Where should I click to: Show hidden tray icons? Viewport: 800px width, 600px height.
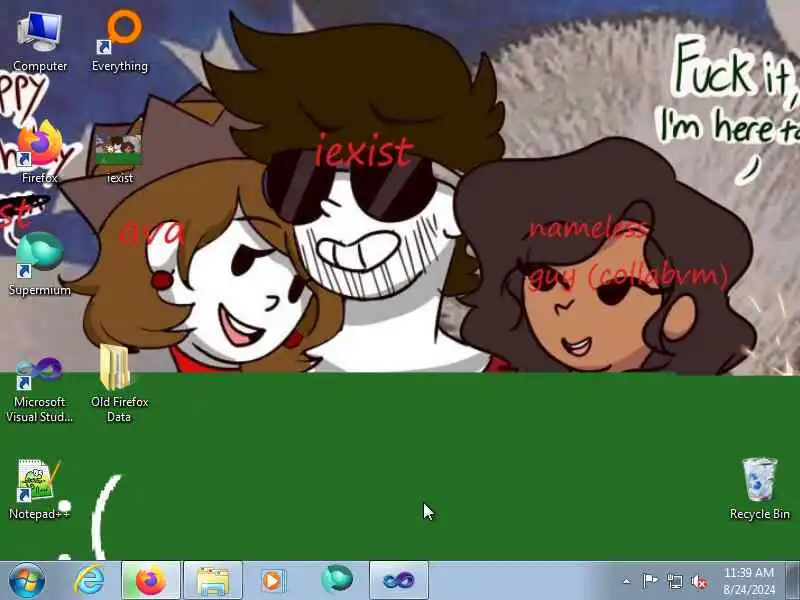[x=627, y=581]
